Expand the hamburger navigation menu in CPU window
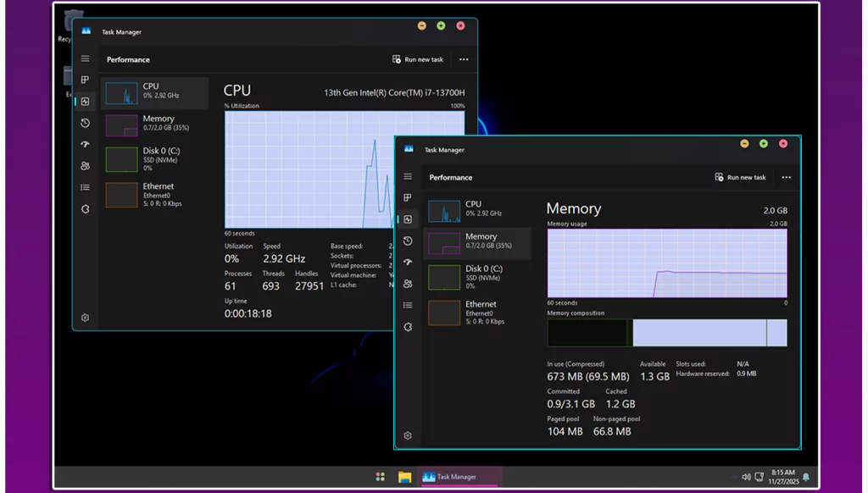Image resolution: width=868 pixels, height=493 pixels. coord(85,59)
